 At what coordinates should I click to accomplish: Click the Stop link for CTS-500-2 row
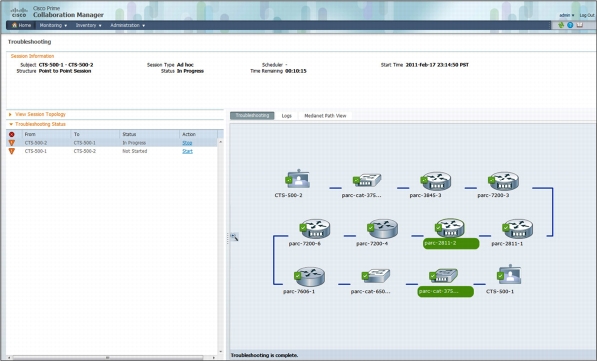(187, 143)
